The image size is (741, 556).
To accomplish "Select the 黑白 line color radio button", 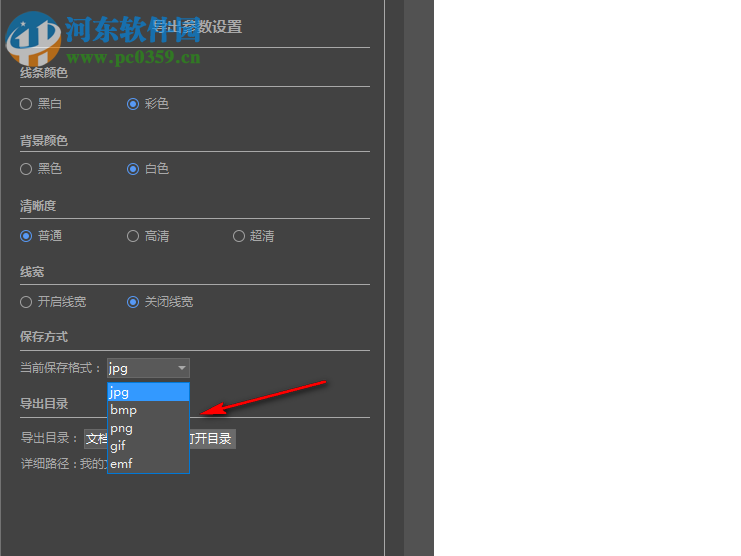I will pyautogui.click(x=26, y=104).
